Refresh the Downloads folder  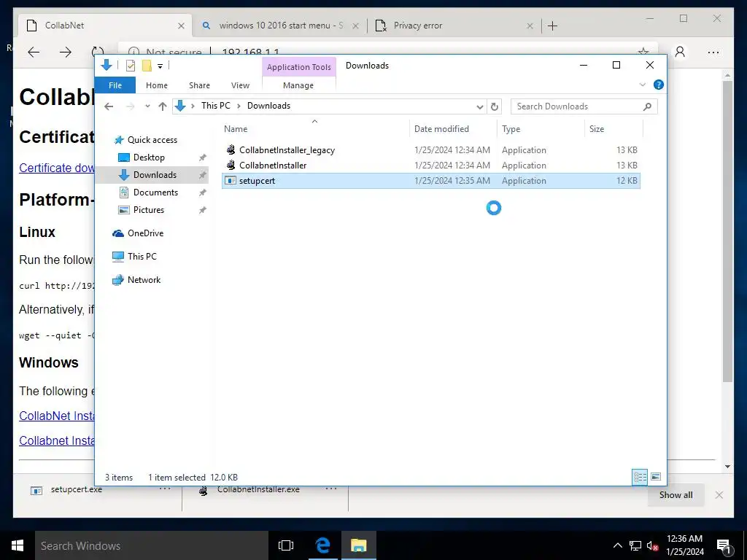[x=495, y=106]
